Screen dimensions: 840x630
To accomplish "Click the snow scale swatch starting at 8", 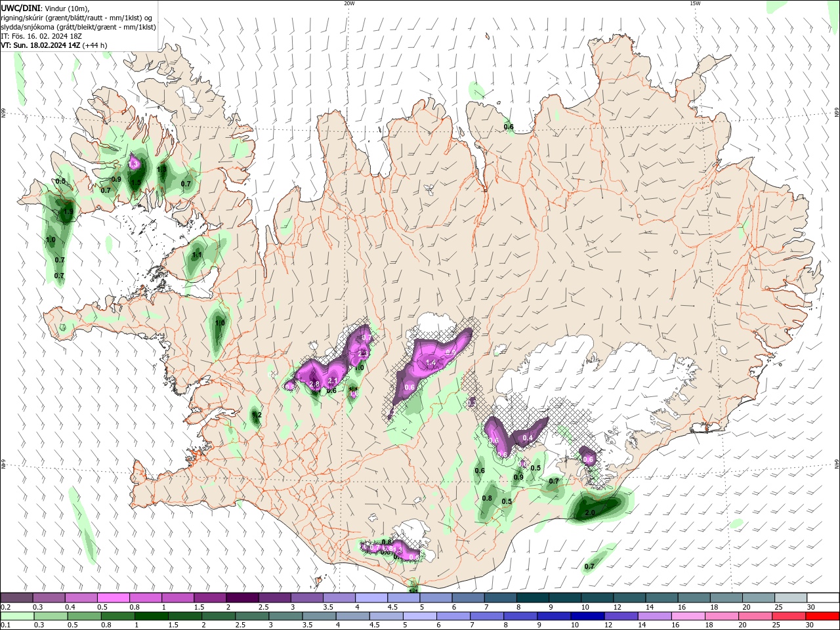I will point(533,598).
